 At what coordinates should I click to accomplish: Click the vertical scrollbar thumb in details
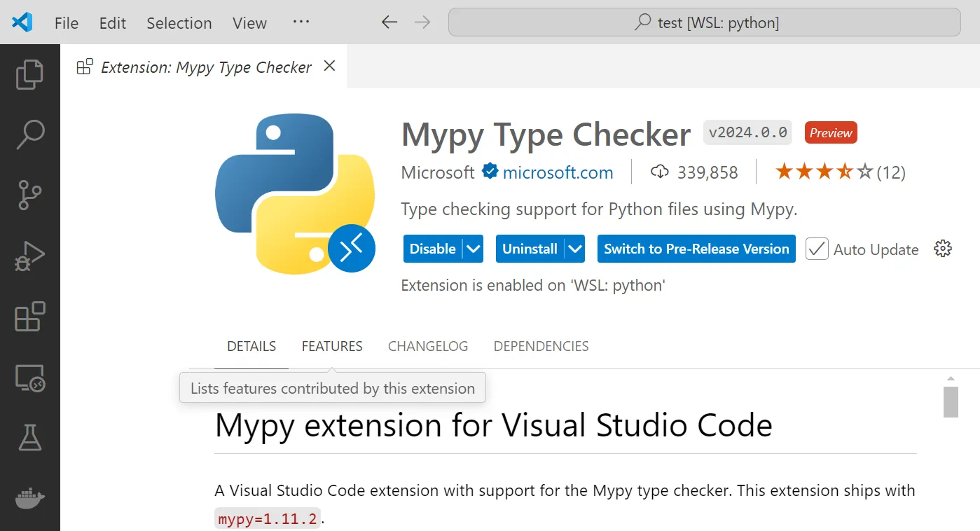[950, 401]
